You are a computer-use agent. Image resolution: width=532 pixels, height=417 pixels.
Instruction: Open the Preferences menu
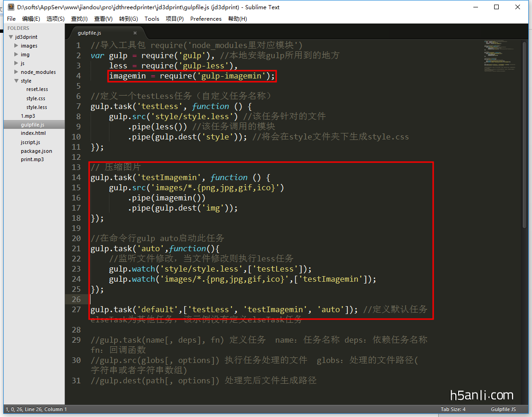tap(206, 18)
